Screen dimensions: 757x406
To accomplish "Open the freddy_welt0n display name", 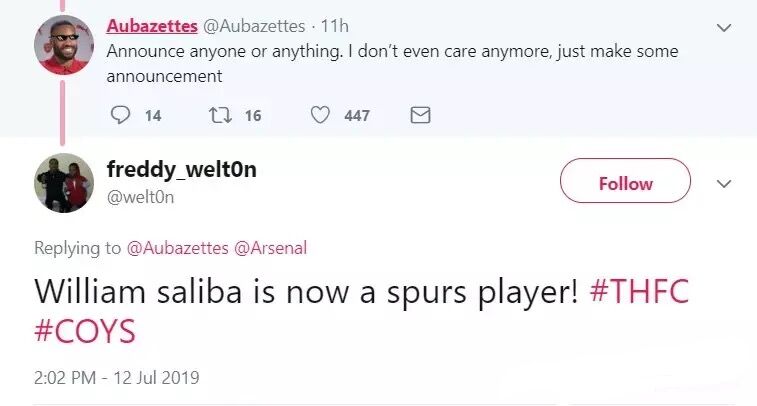I will 181,170.
